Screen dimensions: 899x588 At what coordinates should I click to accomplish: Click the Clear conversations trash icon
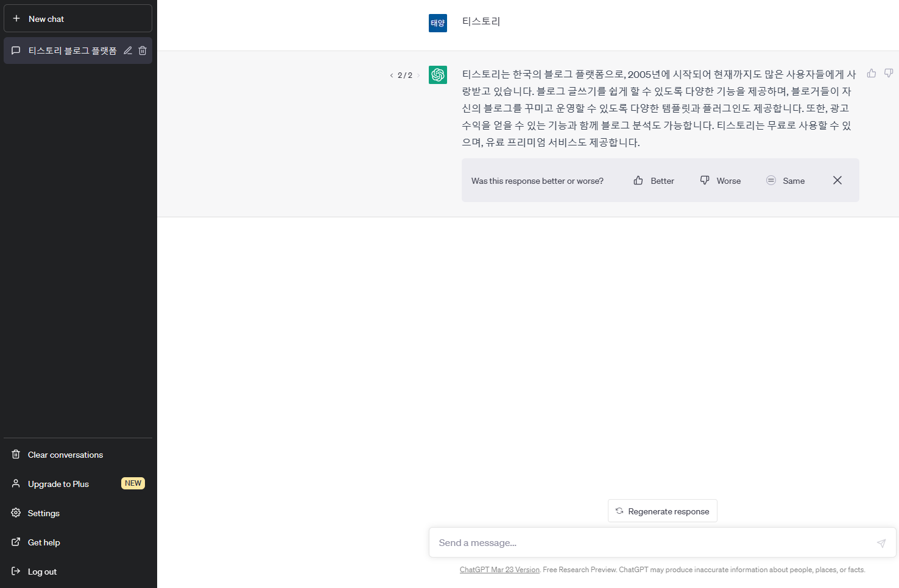15,454
